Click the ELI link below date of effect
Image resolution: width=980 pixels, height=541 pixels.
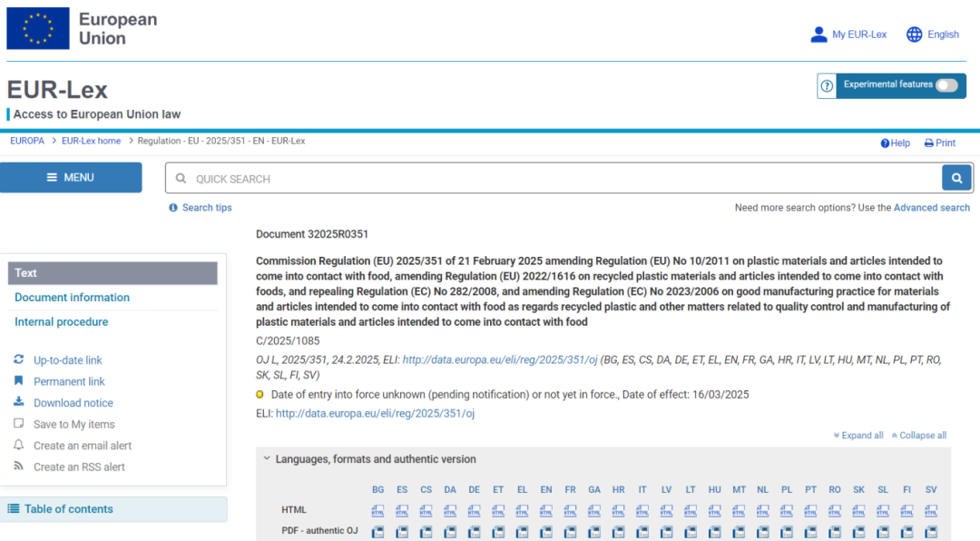tap(375, 413)
